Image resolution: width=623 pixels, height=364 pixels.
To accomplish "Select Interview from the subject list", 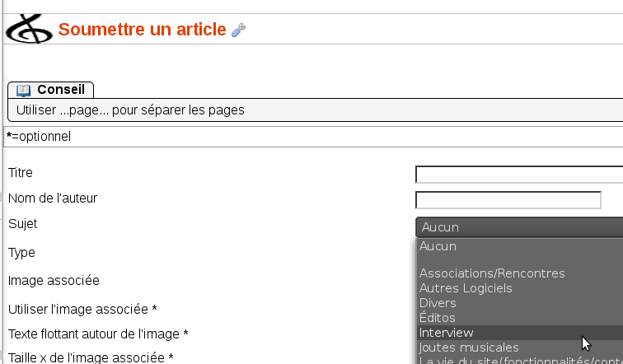I will 520,333.
